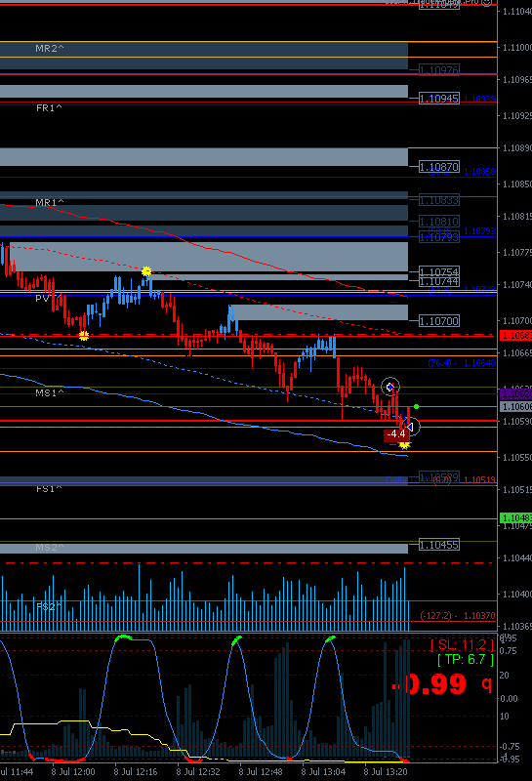Click the purple 1.10620 price axis tag
This screenshot has height=781, width=532.
(x=515, y=394)
